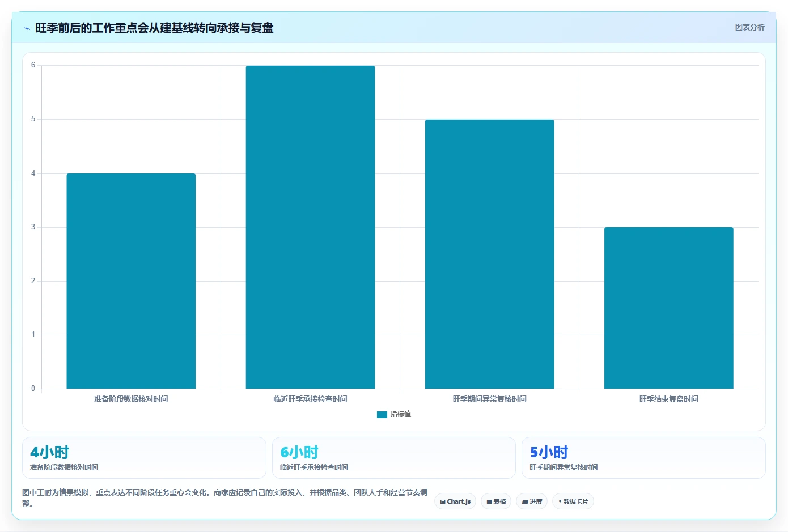The height and width of the screenshot is (532, 788).
Task: Toggle the 指标值 legend color swatch
Action: [x=382, y=414]
